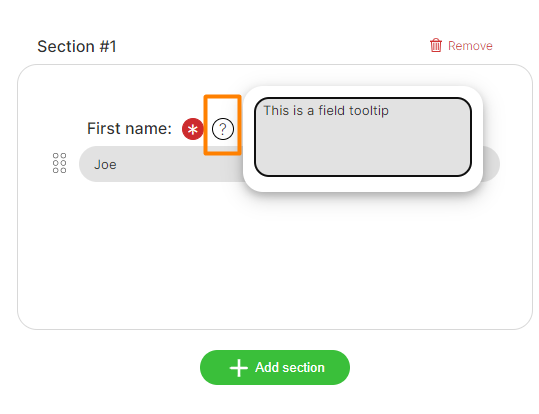
Task: Click the red required asterisk badge
Action: point(192,129)
